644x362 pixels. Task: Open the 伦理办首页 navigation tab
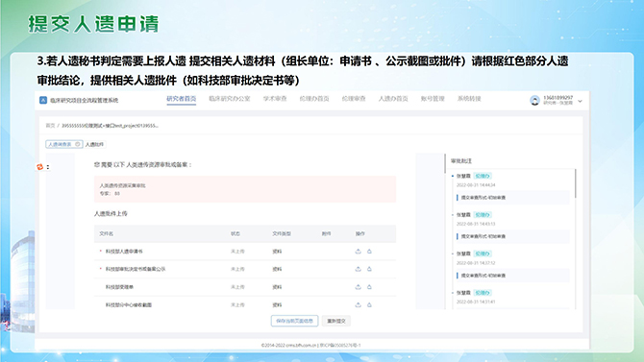pyautogui.click(x=314, y=99)
